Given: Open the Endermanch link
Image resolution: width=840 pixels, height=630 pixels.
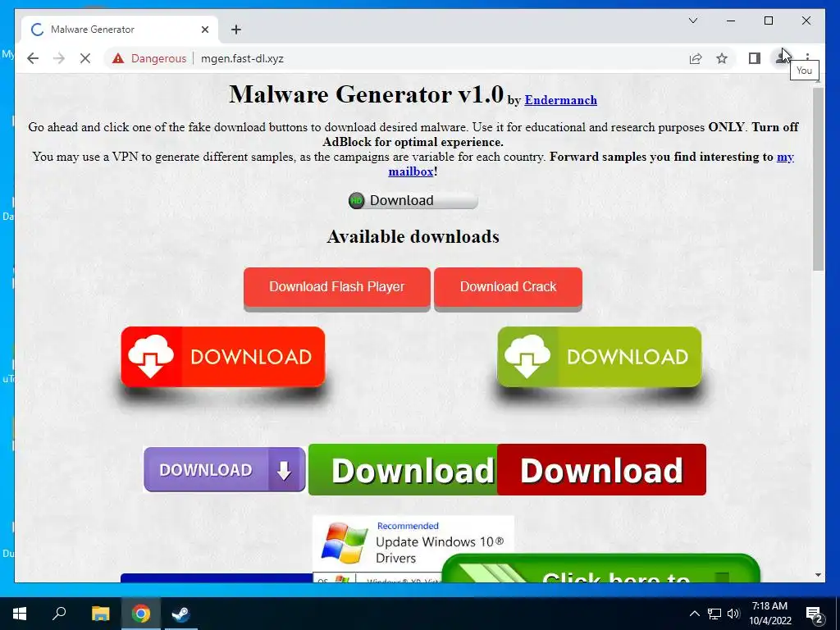Looking at the screenshot, I should point(560,100).
